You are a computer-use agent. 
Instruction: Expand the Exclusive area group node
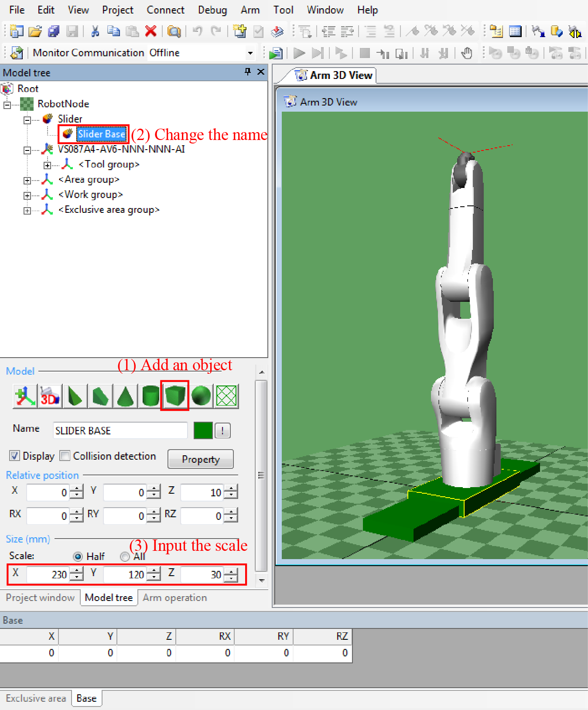coord(27,211)
